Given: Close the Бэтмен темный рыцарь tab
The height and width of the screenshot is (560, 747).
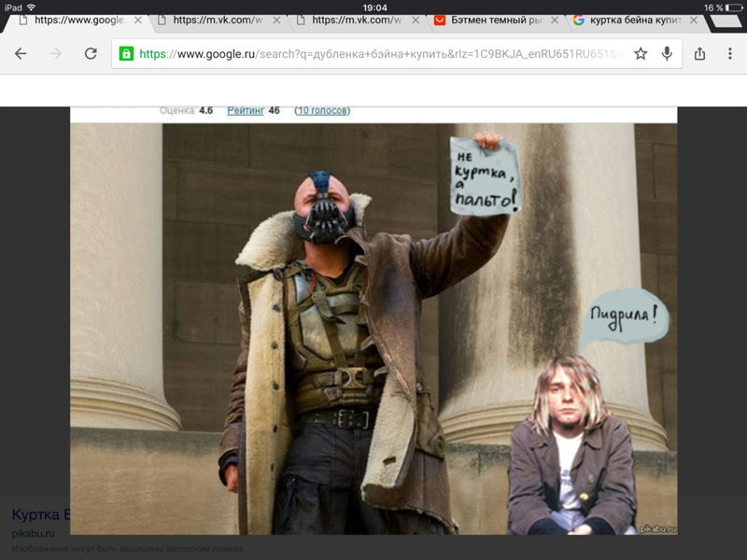Looking at the screenshot, I should click(555, 20).
